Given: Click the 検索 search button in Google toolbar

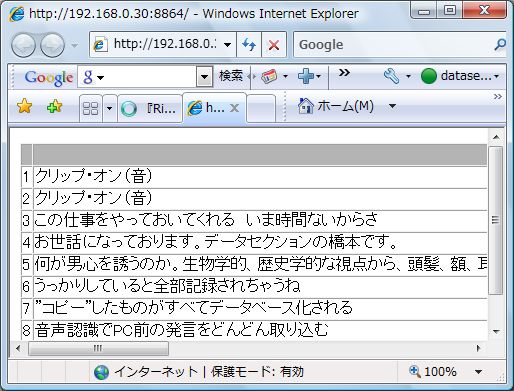Looking at the screenshot, I should (x=231, y=76).
